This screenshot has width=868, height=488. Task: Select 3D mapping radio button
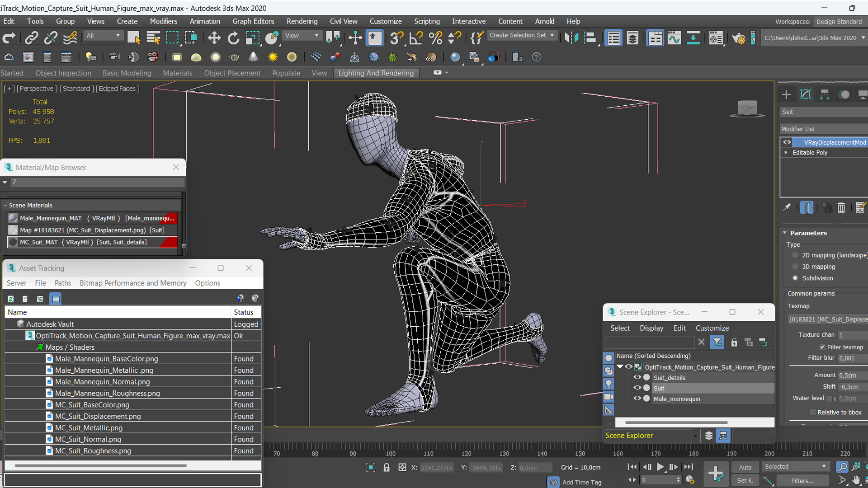pos(795,267)
